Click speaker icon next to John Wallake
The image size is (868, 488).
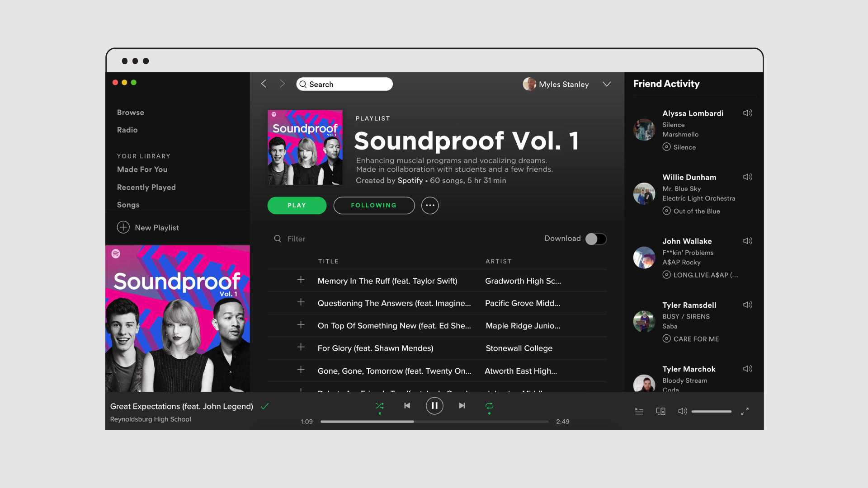(748, 241)
